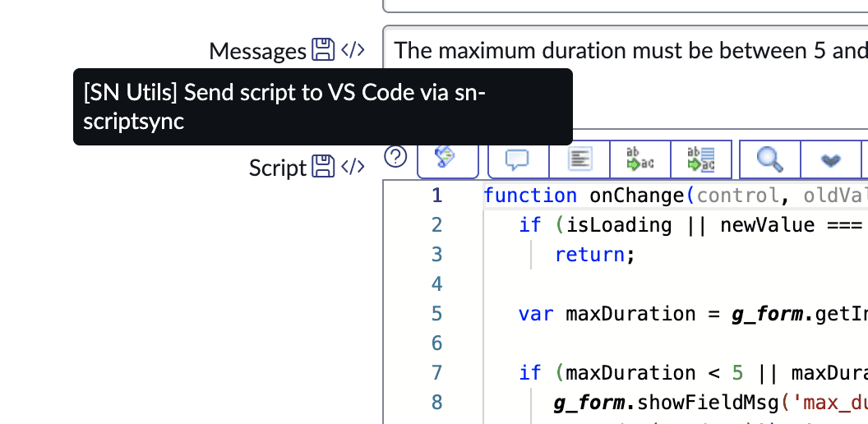This screenshot has width=868, height=424.
Task: Click 'return' on line 3
Action: coord(589,255)
